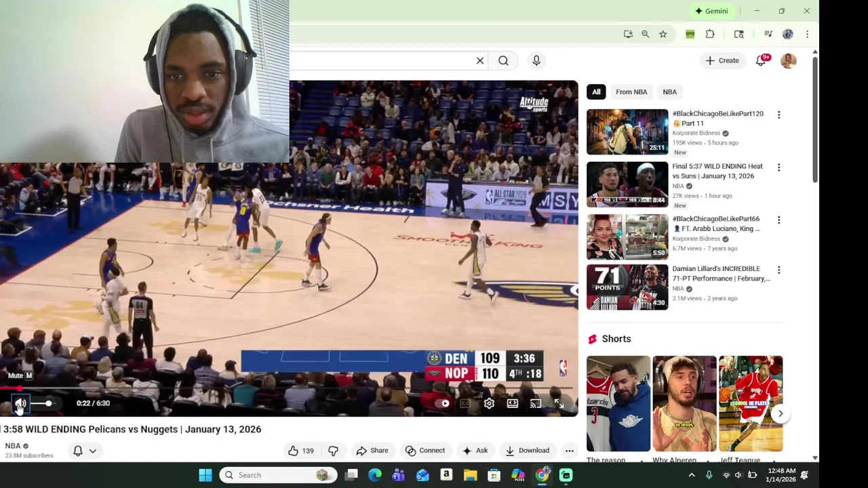Viewport: 868px width, 488px height.
Task: Open Outlook on the taskbar
Action: click(x=422, y=475)
